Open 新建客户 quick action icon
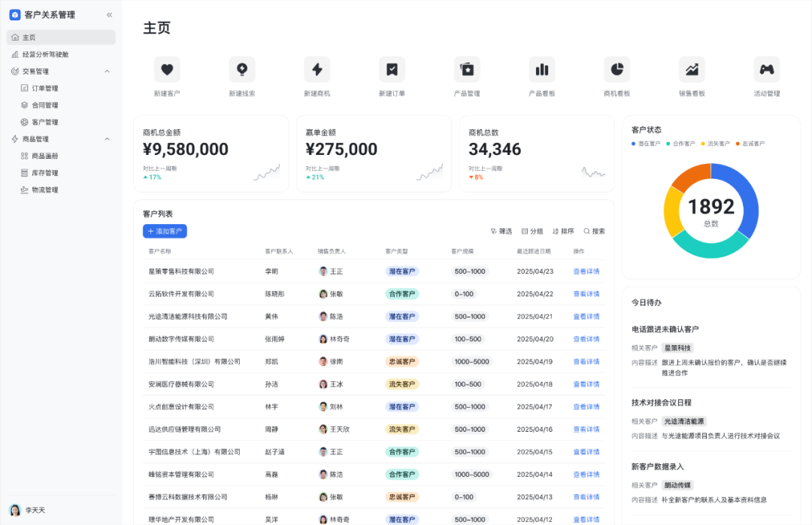The image size is (812, 525). tap(166, 69)
